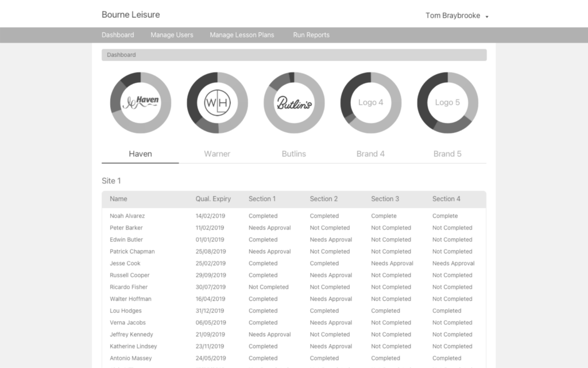Click expiry date 01/01/2019
This screenshot has height=368, width=588.
210,240
